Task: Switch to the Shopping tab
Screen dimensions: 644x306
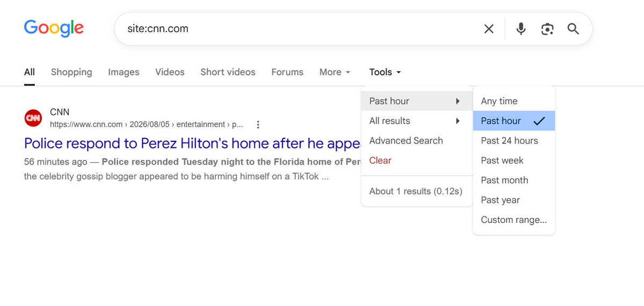Action: click(71, 72)
